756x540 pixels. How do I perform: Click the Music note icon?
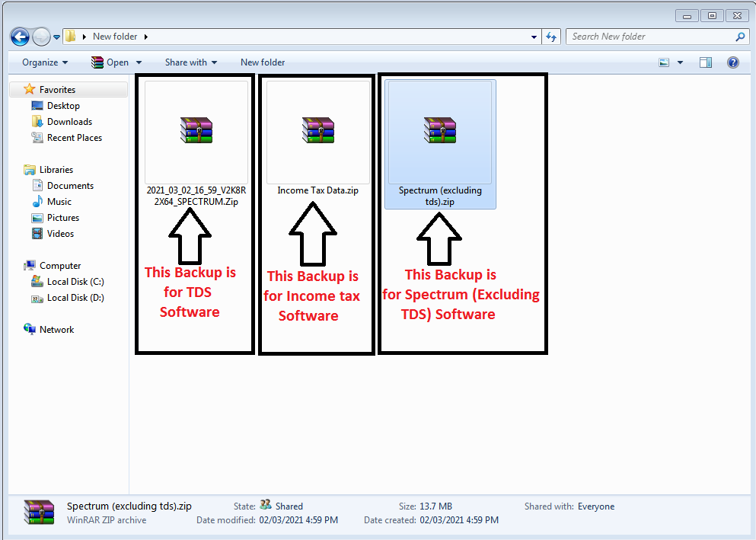coord(37,202)
